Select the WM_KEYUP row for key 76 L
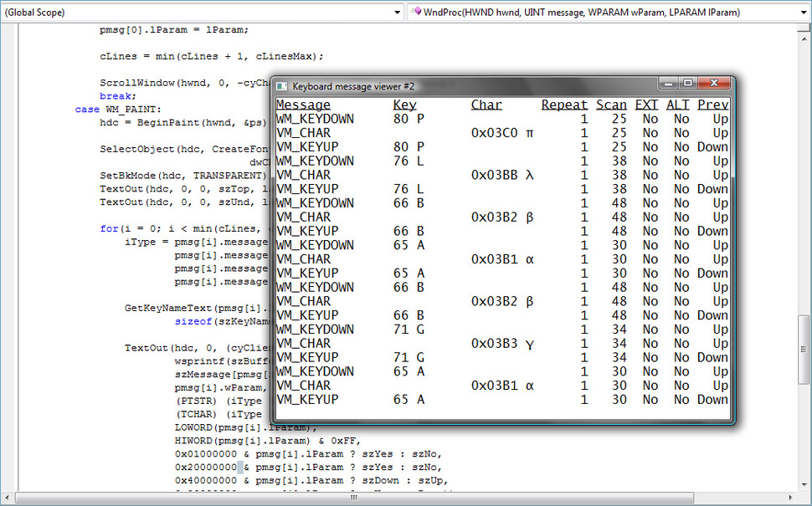This screenshot has height=506, width=812. tap(502, 189)
